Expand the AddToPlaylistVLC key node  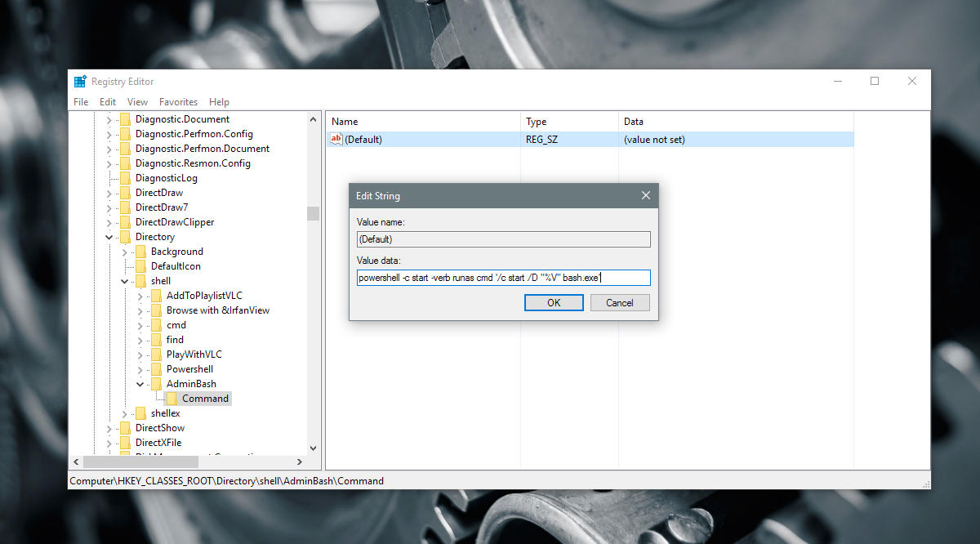(x=140, y=296)
